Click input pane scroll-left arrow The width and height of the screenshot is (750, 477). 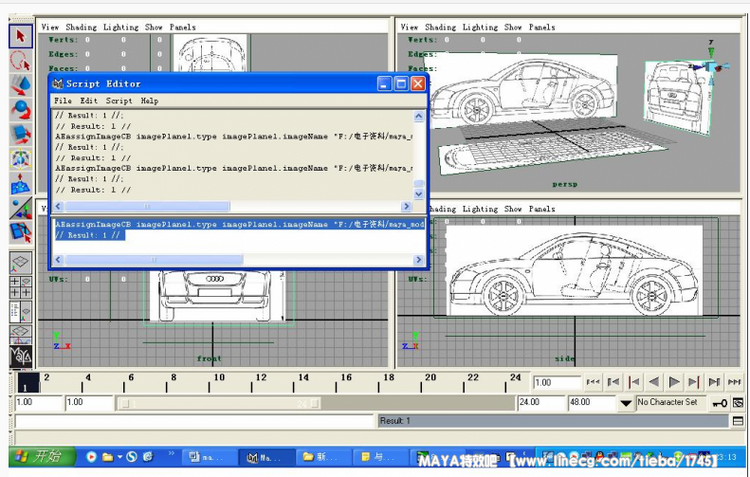coord(58,260)
